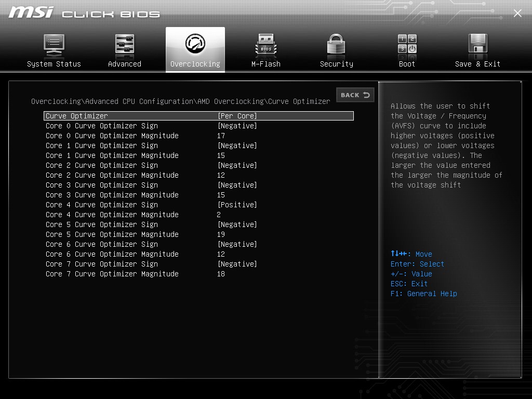Edit Core 1 magnitude value 15
The image size is (532, 399).
click(x=221, y=155)
